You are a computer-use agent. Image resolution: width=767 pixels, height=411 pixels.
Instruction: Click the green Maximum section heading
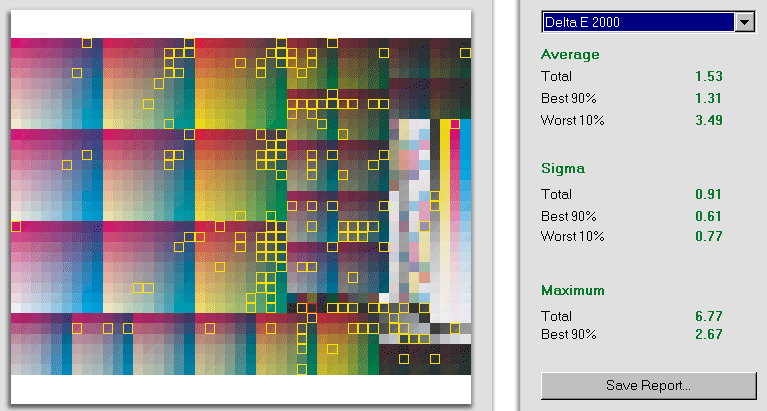tap(573, 290)
